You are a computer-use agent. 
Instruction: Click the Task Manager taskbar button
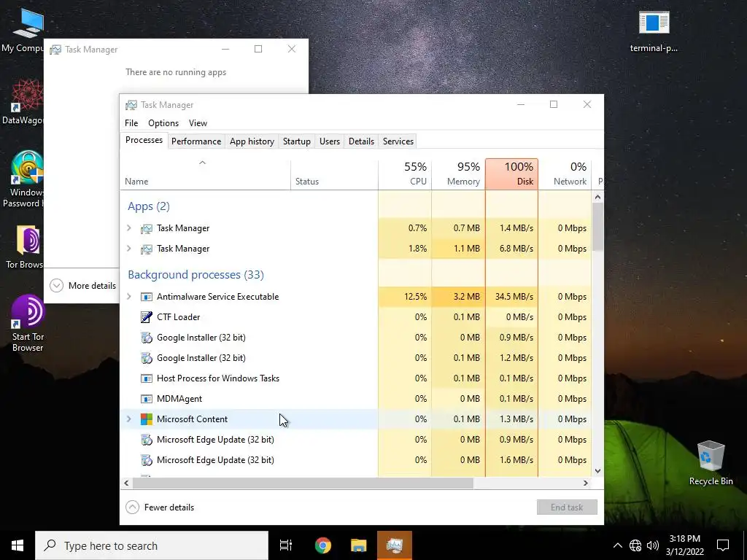(395, 545)
